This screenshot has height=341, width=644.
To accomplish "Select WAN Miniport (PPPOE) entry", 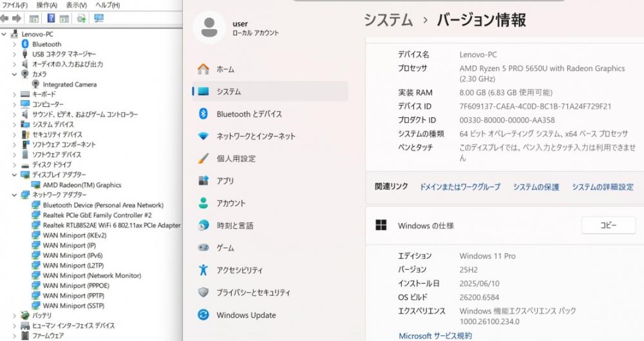I will click(76, 286).
